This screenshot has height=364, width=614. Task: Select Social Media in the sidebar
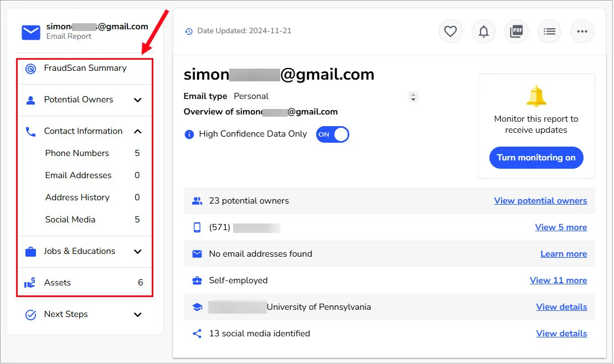pyautogui.click(x=70, y=220)
